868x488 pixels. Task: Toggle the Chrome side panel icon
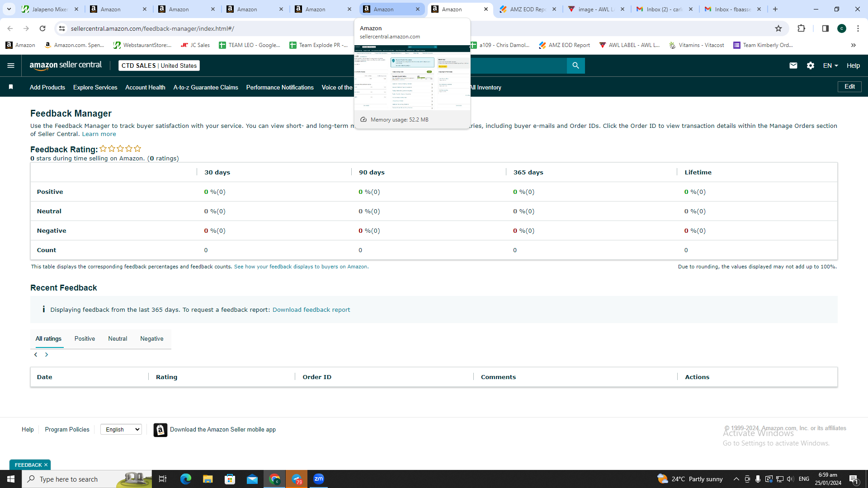[x=826, y=28]
